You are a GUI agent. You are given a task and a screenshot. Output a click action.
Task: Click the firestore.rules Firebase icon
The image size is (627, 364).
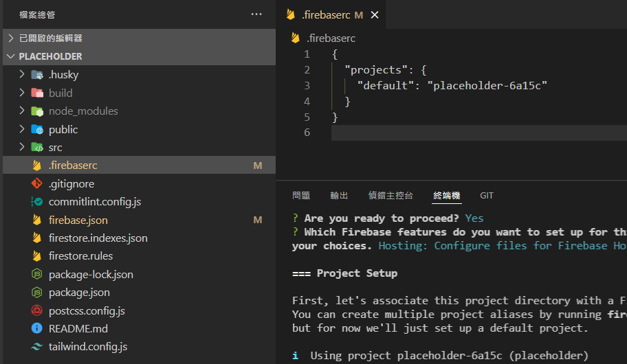click(x=37, y=256)
